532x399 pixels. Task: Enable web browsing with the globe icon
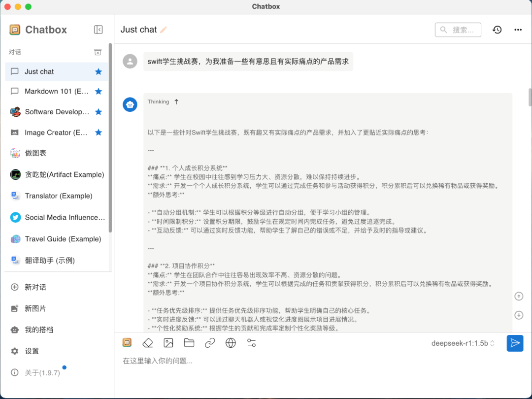point(230,342)
